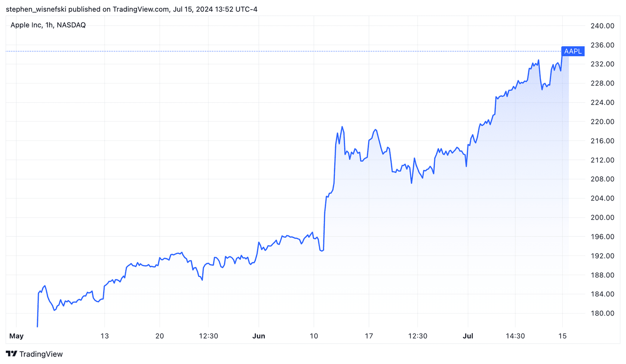Click the Jul date label
The height and width of the screenshot is (364, 626).
tap(468, 336)
